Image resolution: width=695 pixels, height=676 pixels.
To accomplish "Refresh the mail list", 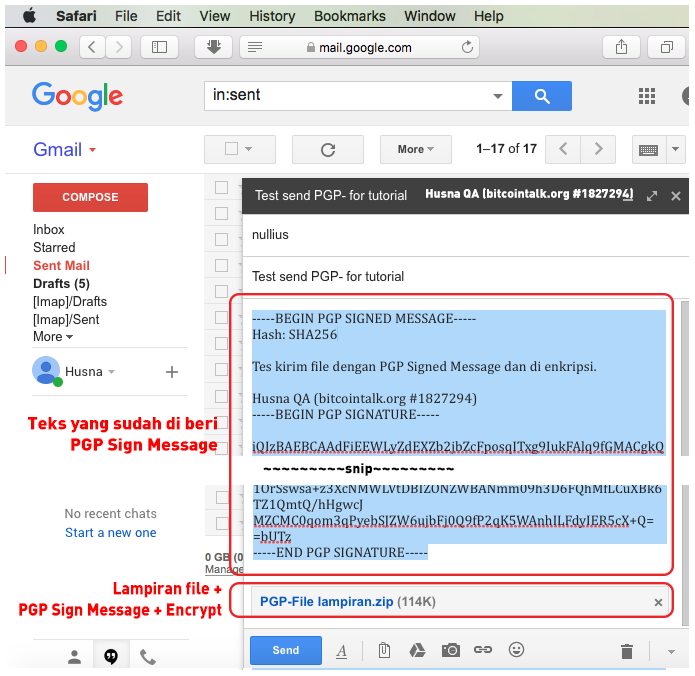I will (x=328, y=150).
